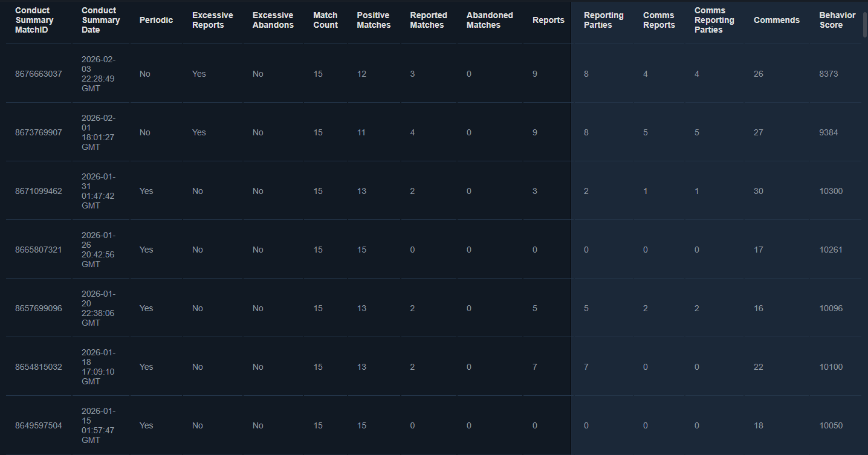Click the behavior score value 8373
Screen dimensions: 868x455
(x=828, y=74)
